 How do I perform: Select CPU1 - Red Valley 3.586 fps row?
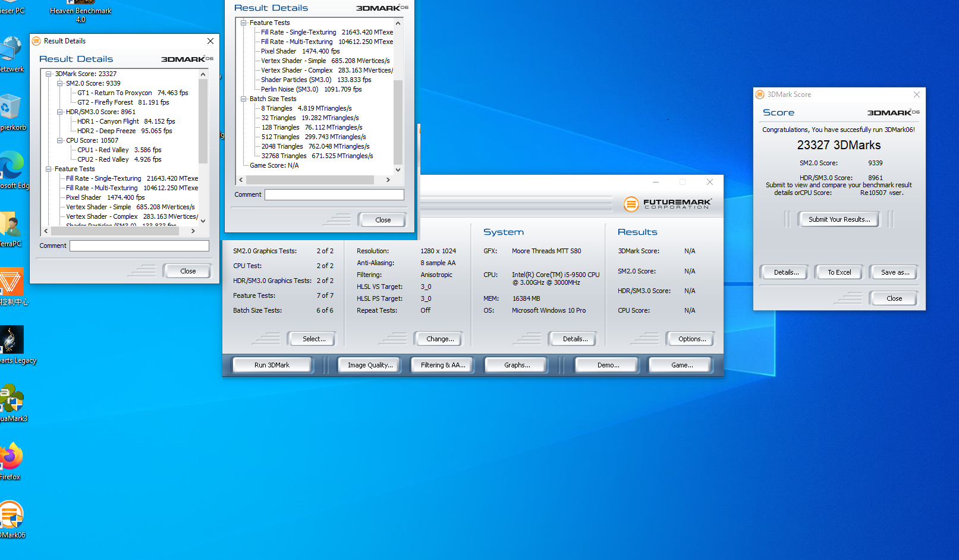[x=119, y=150]
